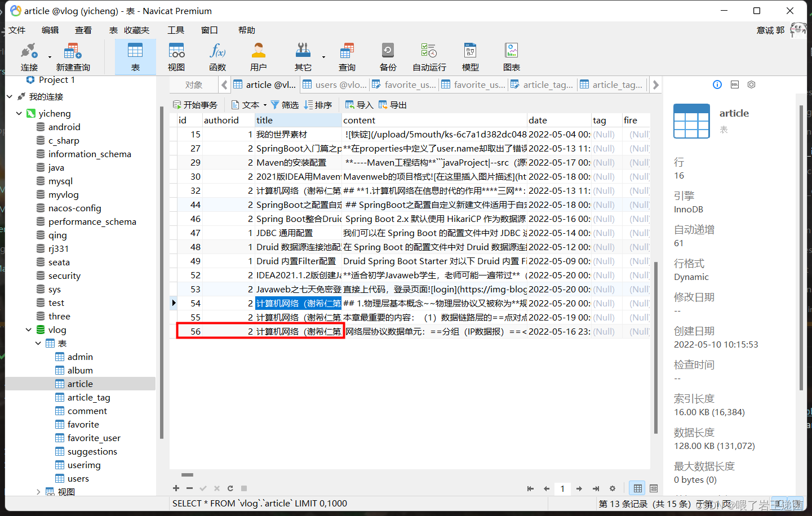Click the user avatar at top right
Screen dimensions: 812x516
pos(798,30)
